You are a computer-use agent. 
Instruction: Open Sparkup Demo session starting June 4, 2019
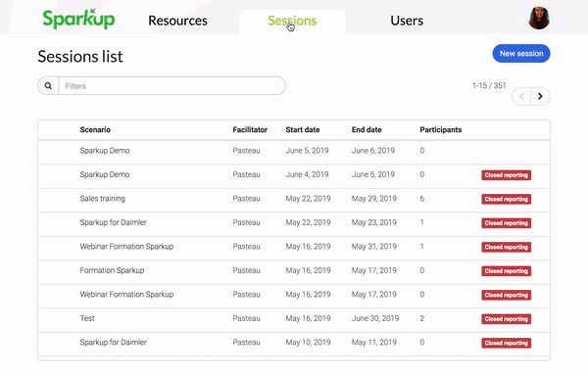pos(294,176)
